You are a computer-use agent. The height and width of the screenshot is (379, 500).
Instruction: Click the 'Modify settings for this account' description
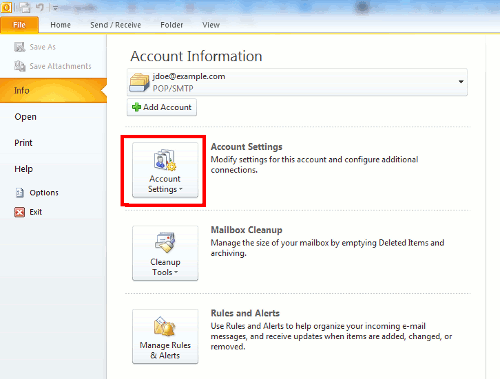point(314,165)
